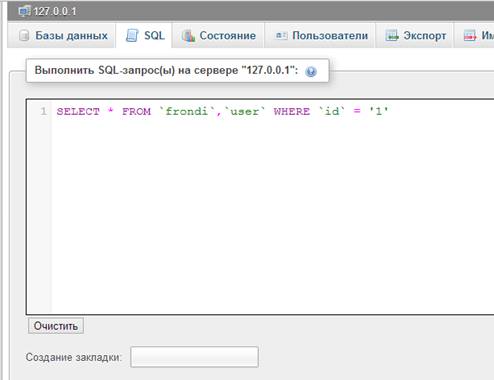The width and height of the screenshot is (494, 380).
Task: Click the import icon on the cut-off tab
Action: click(x=470, y=35)
